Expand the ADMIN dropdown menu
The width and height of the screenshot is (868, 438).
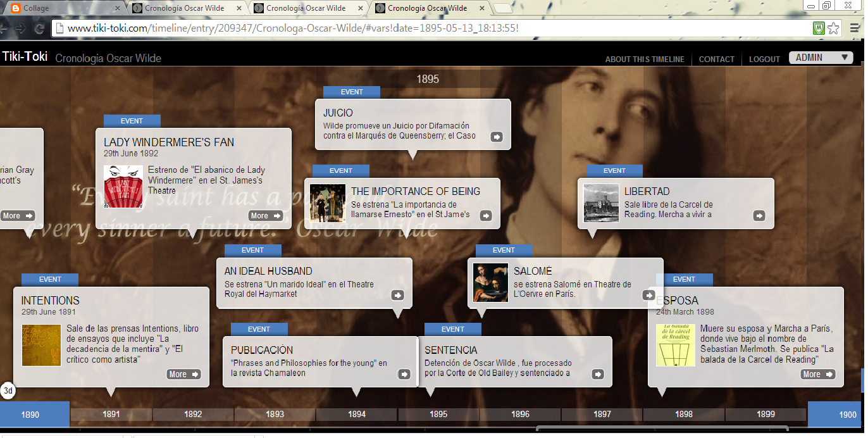821,58
